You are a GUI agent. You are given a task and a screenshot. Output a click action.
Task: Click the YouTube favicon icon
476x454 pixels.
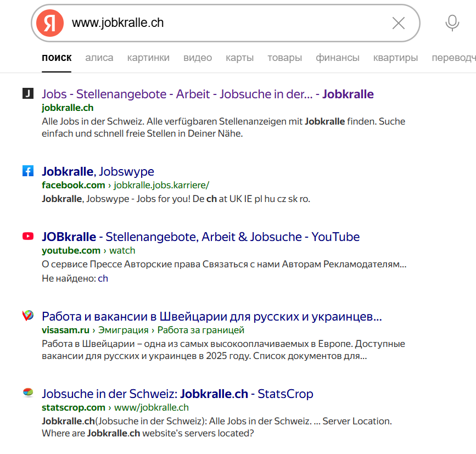[28, 237]
